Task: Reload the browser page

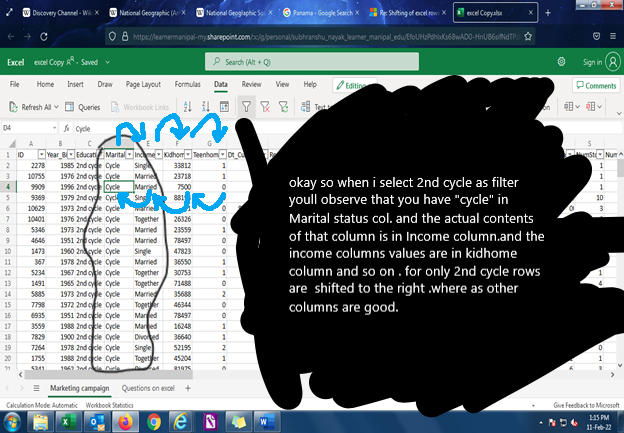Action: click(x=44, y=37)
